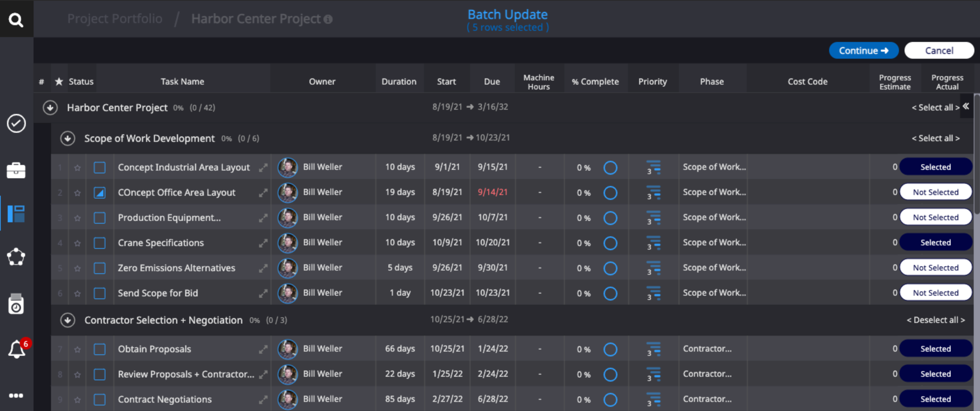The width and height of the screenshot is (980, 411).
Task: Click Continue button
Action: click(864, 50)
